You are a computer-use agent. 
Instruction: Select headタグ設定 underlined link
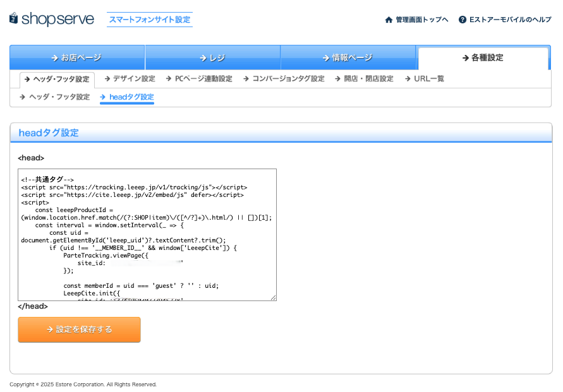pyautogui.click(x=127, y=97)
